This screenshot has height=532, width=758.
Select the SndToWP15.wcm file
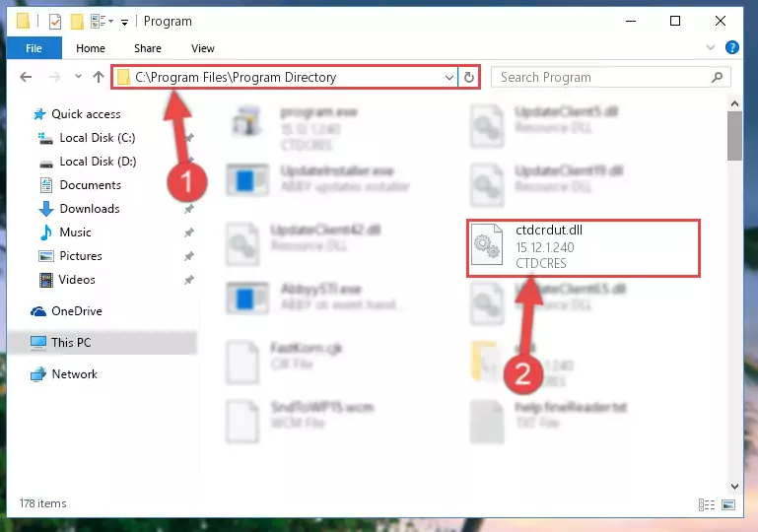300,421
